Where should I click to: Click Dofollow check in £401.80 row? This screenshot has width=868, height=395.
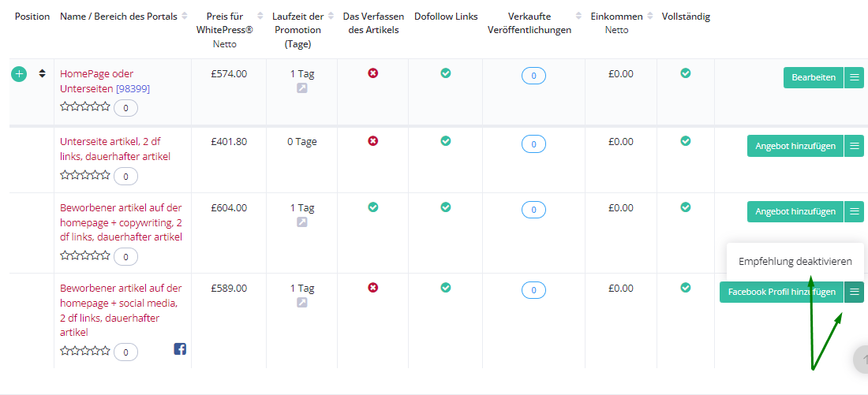(x=446, y=141)
